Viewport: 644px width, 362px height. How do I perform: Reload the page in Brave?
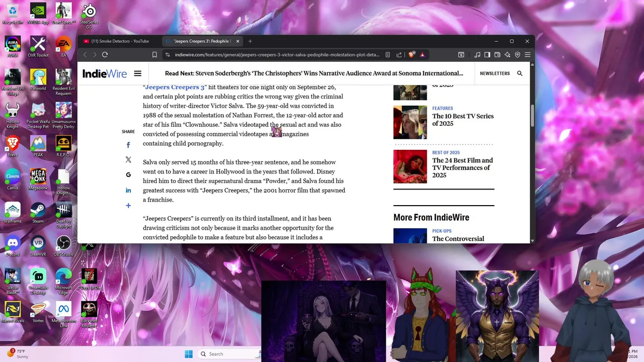(105, 55)
